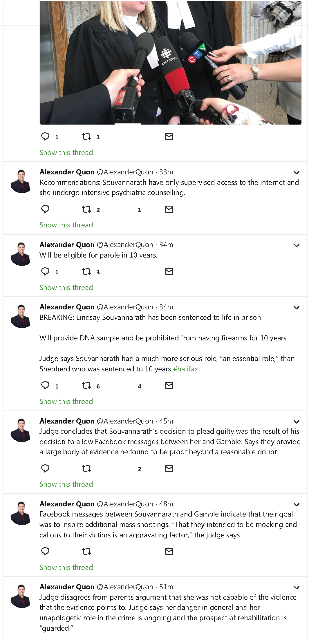309x644 pixels.
Task: Open the courthouse microphones photo
Action: (171, 63)
